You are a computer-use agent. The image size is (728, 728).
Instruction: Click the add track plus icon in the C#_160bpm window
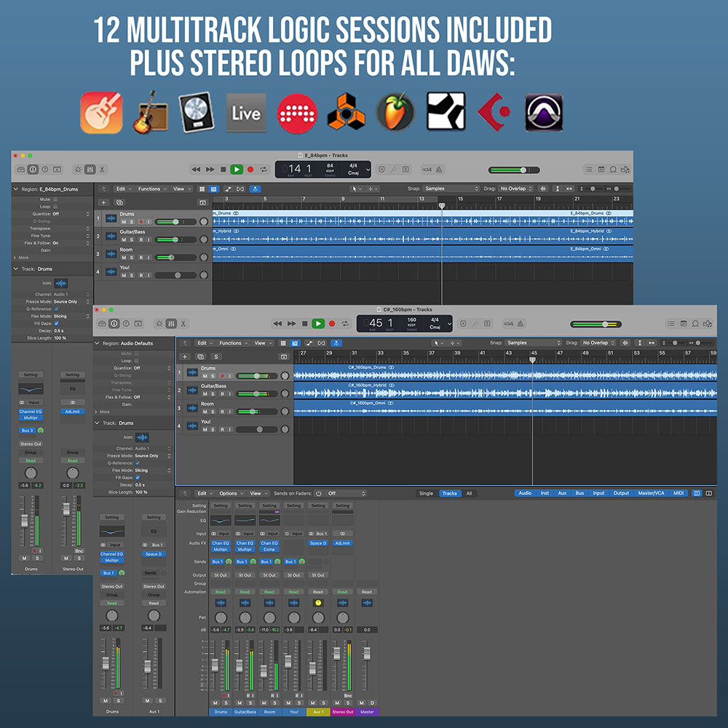click(185, 357)
